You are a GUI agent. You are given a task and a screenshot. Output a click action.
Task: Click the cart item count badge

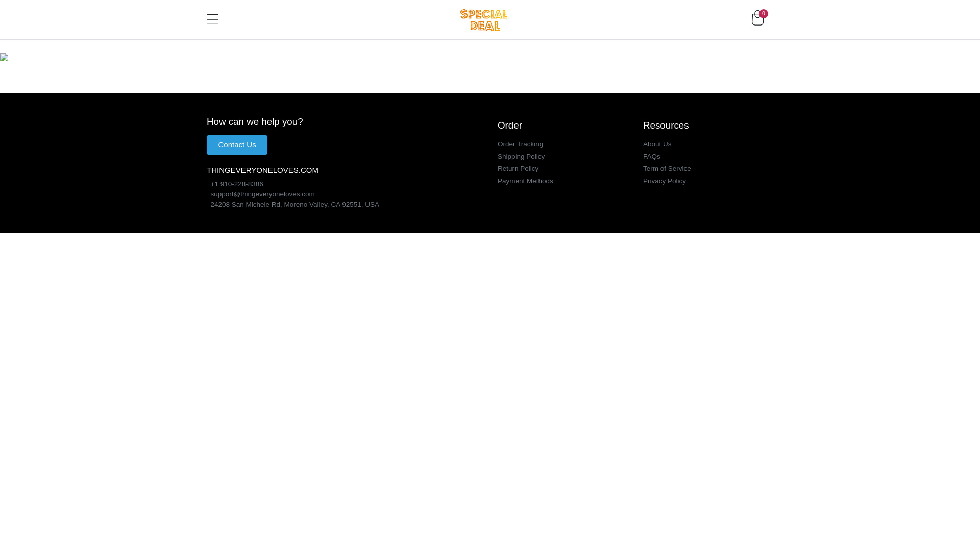[764, 14]
